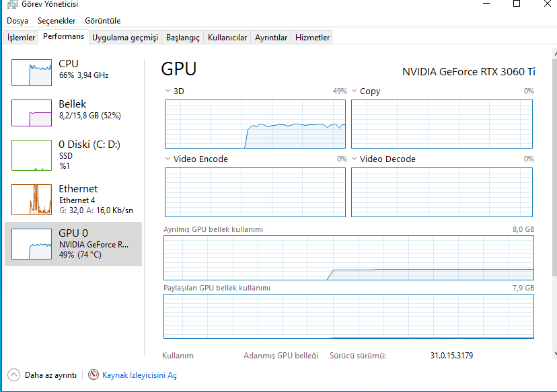Click the CPU usage graph thumbnail
Viewport: 557px width, 392px height.
coord(32,72)
